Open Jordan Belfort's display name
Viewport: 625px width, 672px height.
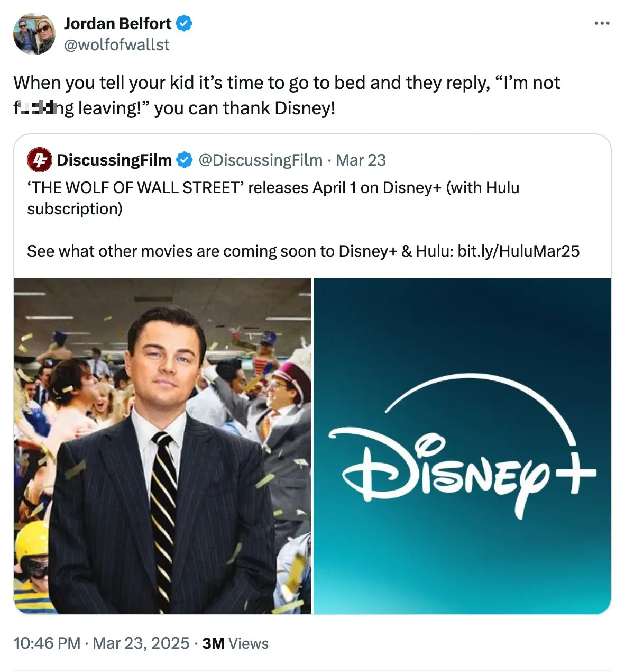117,23
